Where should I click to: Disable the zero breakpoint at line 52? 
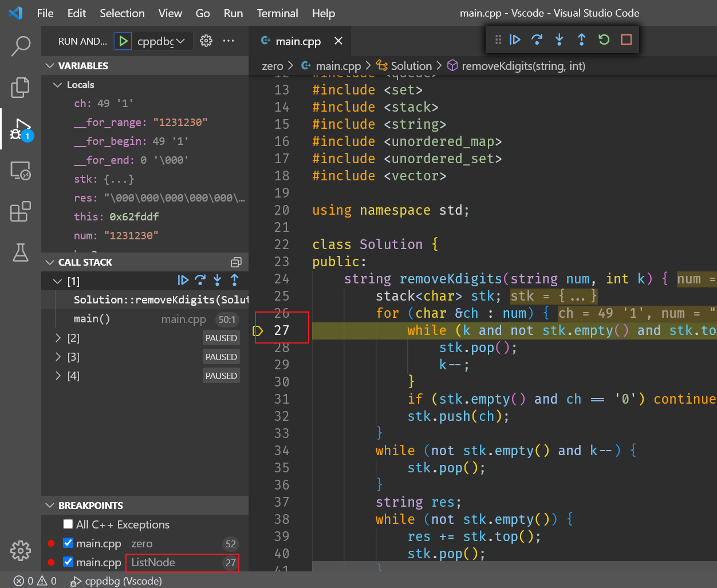tap(68, 543)
